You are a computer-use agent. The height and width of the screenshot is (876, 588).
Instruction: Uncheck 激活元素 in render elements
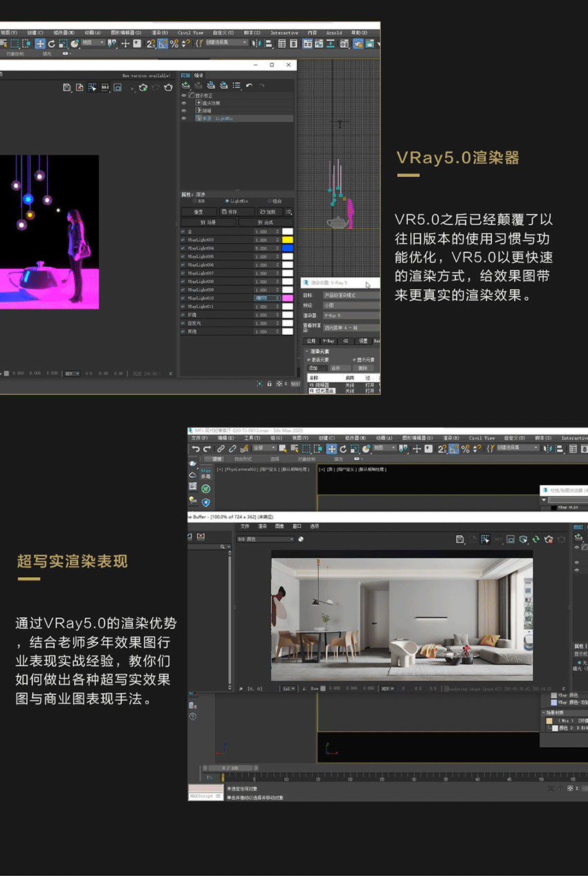click(309, 360)
